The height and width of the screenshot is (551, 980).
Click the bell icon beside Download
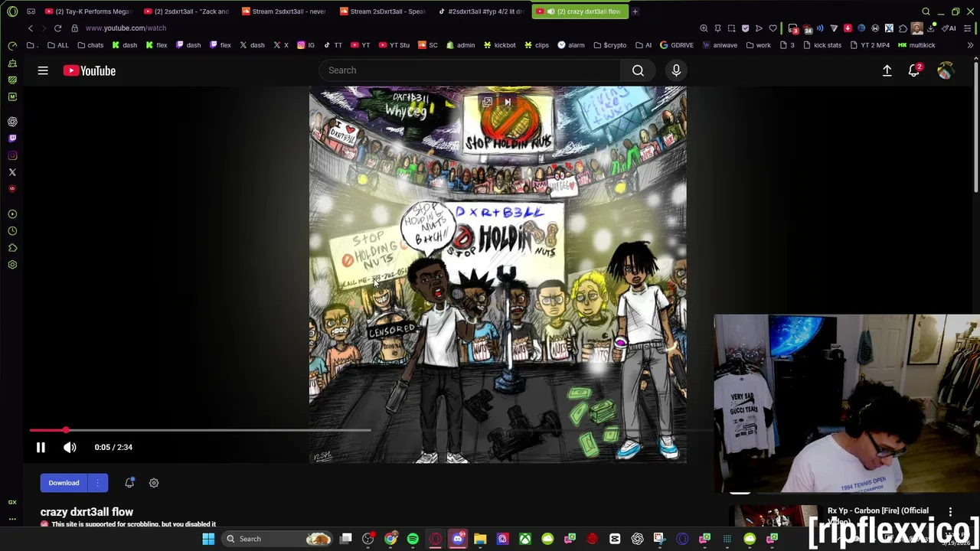pyautogui.click(x=129, y=483)
